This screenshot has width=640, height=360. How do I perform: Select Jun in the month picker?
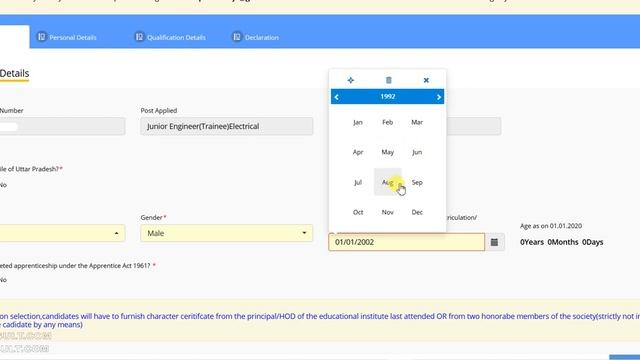coord(417,152)
